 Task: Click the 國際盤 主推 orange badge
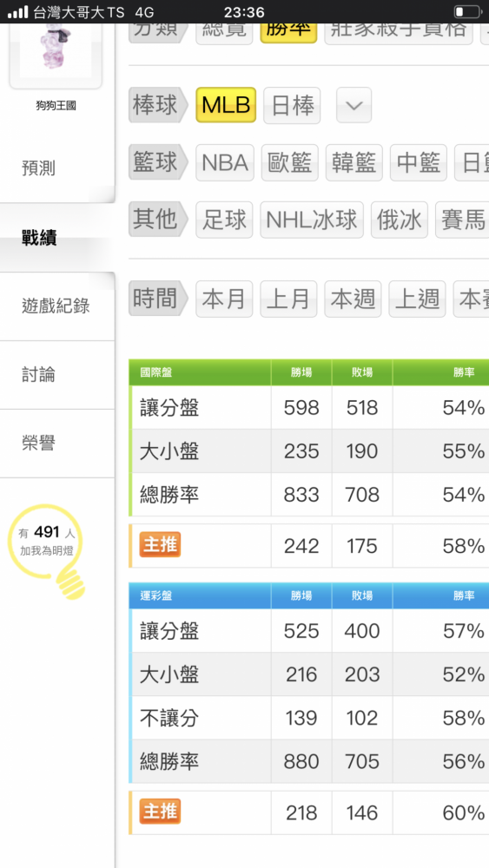[x=160, y=545]
